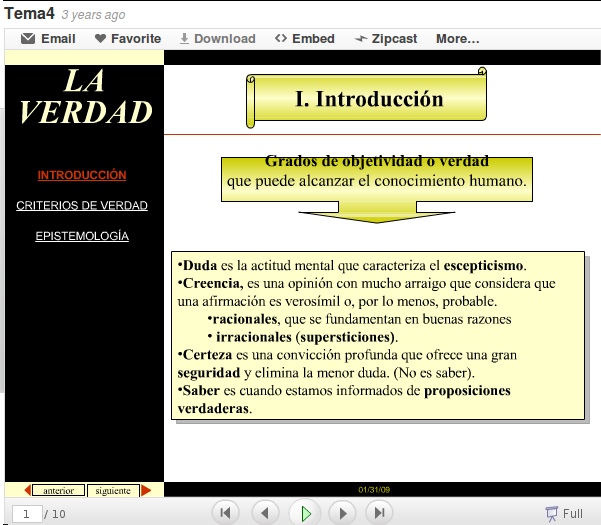Expand the More… menu
This screenshot has height=525, width=601.
click(457, 39)
